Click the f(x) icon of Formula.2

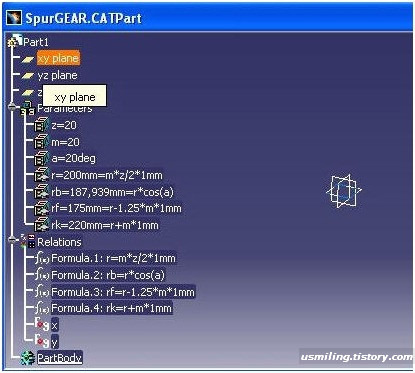pyautogui.click(x=42, y=275)
